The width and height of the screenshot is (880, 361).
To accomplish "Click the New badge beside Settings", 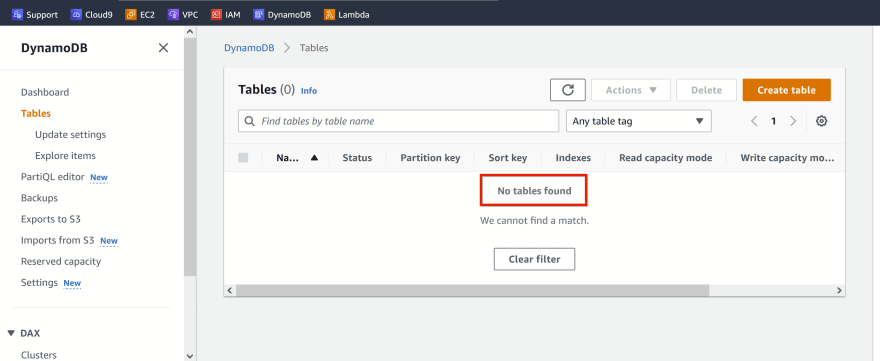I will coord(72,283).
